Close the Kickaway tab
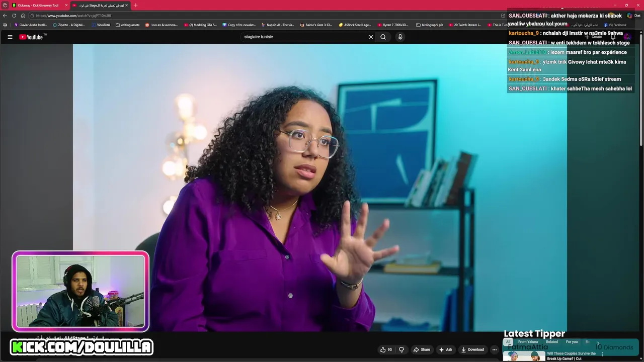The height and width of the screenshot is (362, 644). pyautogui.click(x=66, y=5)
